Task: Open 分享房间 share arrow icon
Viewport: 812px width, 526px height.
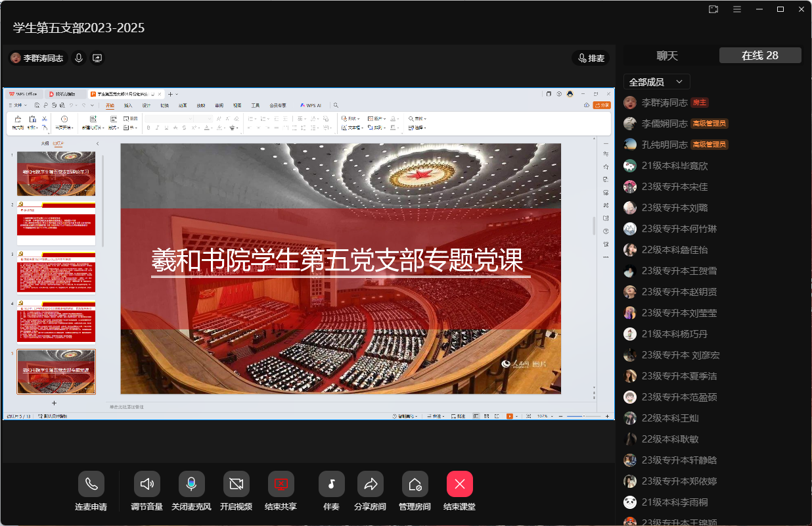Action: [370, 485]
